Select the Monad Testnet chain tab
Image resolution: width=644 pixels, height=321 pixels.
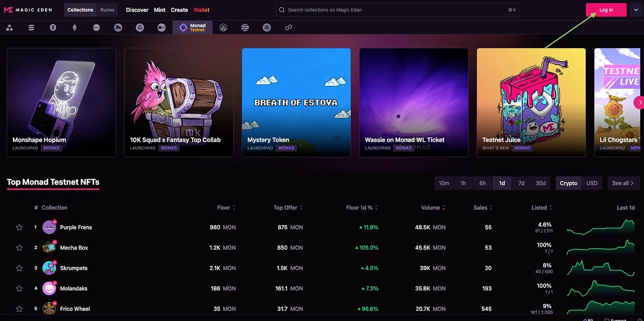(193, 27)
